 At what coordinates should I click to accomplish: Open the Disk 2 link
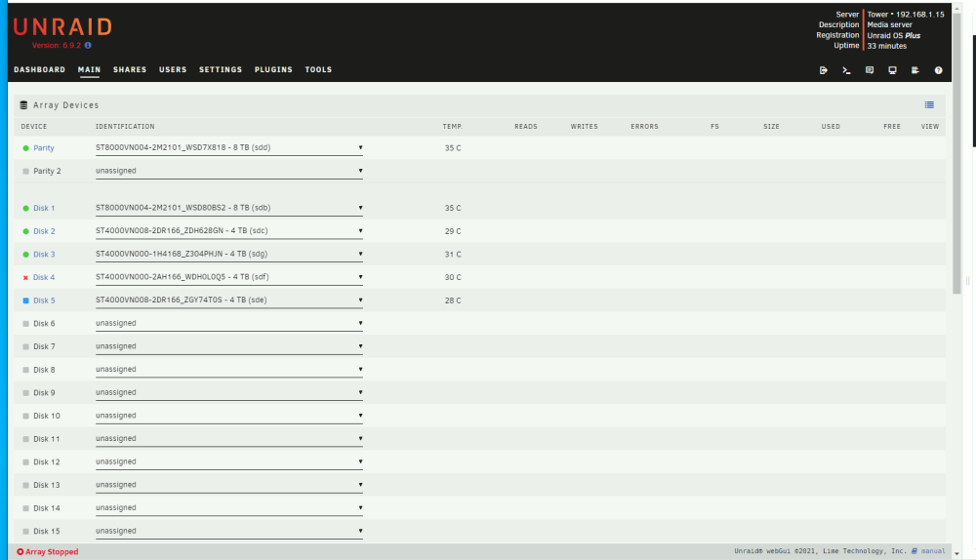click(44, 231)
